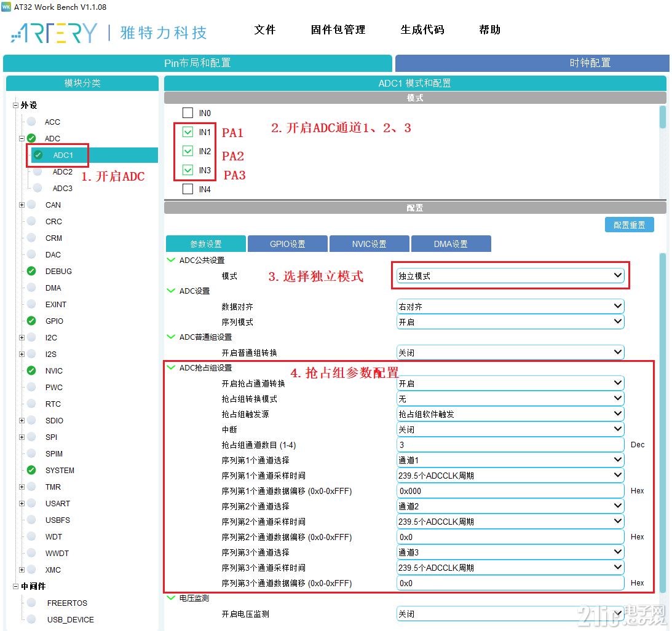Viewport: 672px width, 631px height.
Task: Click the SPIM status circle icon
Action: pyautogui.click(x=31, y=453)
